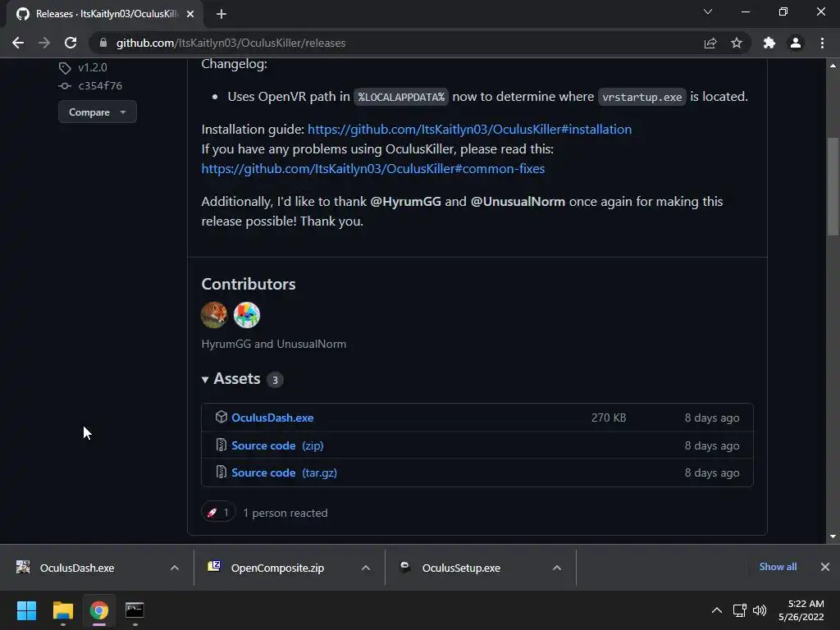
Task: Close the downloads shelf
Action: [x=825, y=567]
